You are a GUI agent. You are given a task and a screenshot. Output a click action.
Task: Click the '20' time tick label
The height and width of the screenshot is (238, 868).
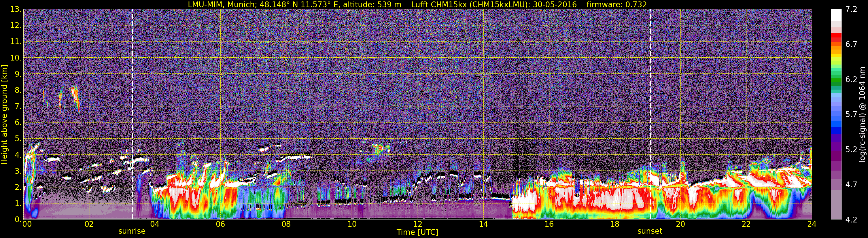click(x=680, y=224)
